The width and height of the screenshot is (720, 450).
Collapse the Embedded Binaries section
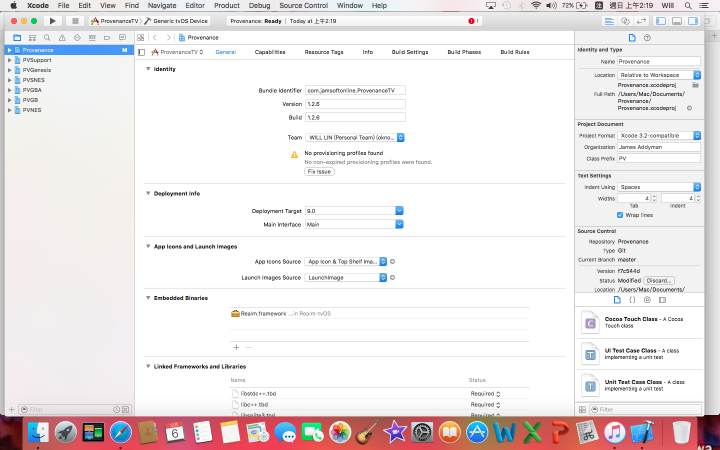pos(148,298)
